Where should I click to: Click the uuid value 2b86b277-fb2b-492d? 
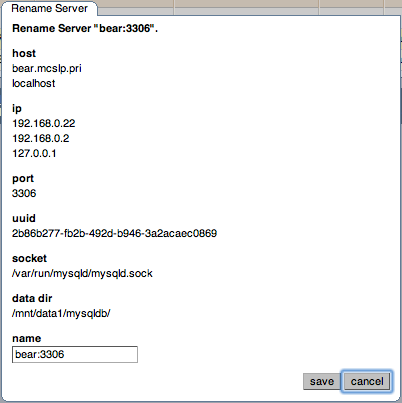[114, 233]
